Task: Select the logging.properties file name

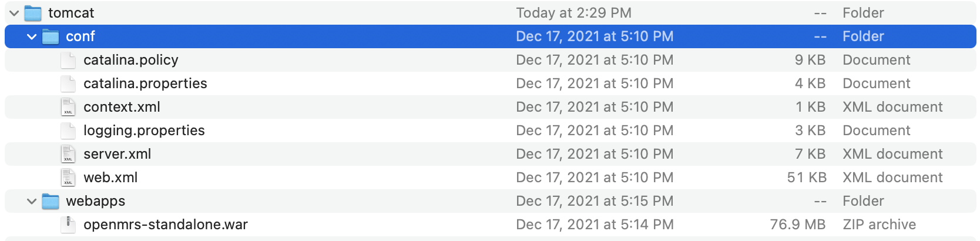Action: 144,130
